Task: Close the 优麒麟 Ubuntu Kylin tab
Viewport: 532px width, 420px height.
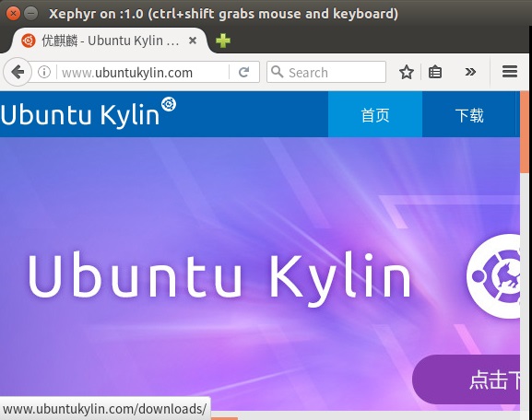Action: click(193, 41)
